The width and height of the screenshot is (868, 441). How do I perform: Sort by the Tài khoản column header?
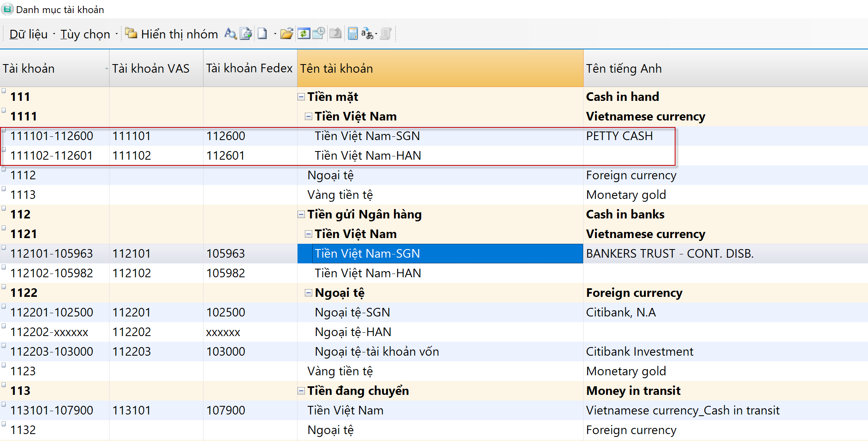(55, 68)
